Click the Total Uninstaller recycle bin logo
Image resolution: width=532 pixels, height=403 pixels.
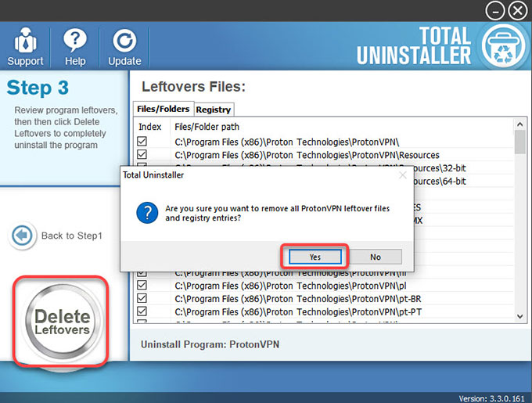tap(503, 46)
